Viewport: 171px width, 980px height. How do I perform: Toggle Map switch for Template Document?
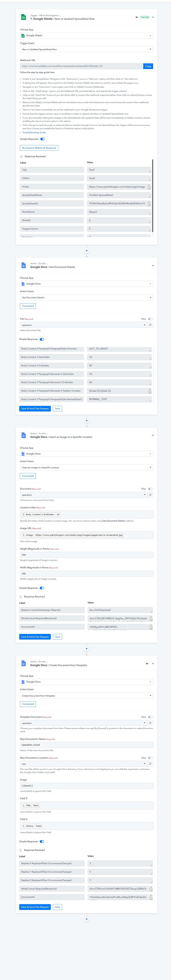coord(150,717)
